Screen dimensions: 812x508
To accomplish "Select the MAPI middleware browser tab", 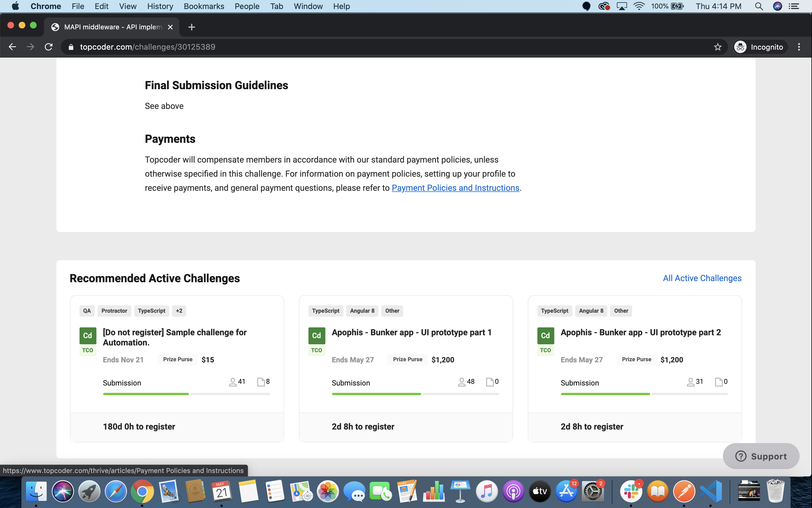I will (x=112, y=27).
